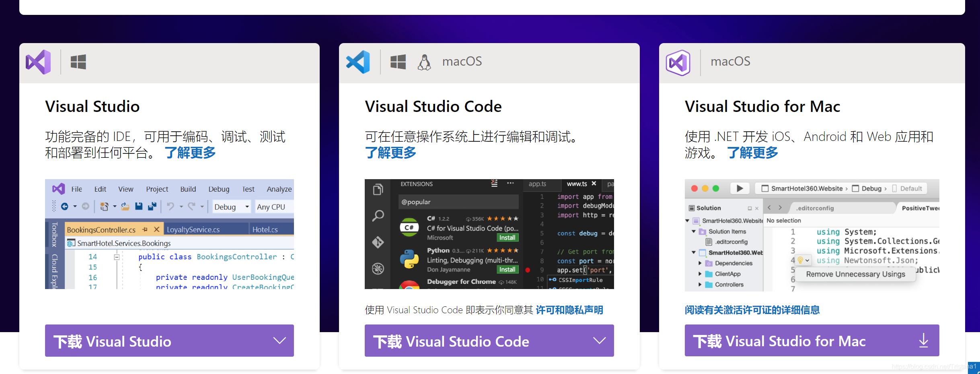Screen dimensions: 980x374
Task: Click the Search magnifier icon in VS Code screenshot
Action: [378, 215]
